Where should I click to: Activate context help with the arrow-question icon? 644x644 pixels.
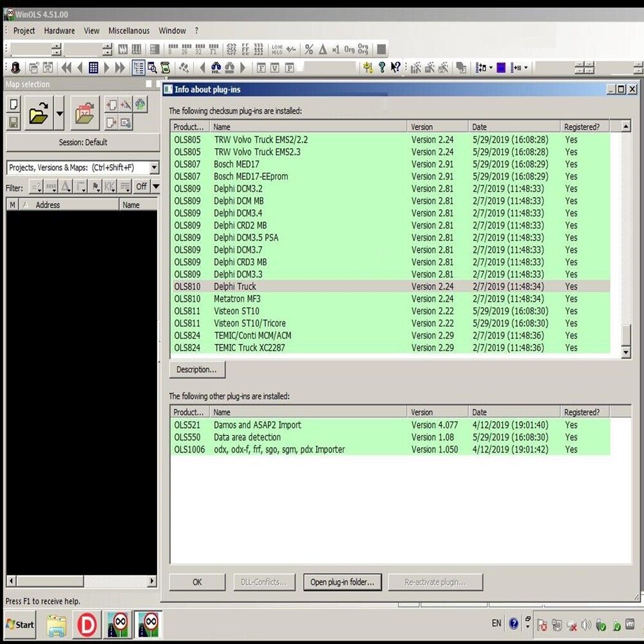[395, 66]
